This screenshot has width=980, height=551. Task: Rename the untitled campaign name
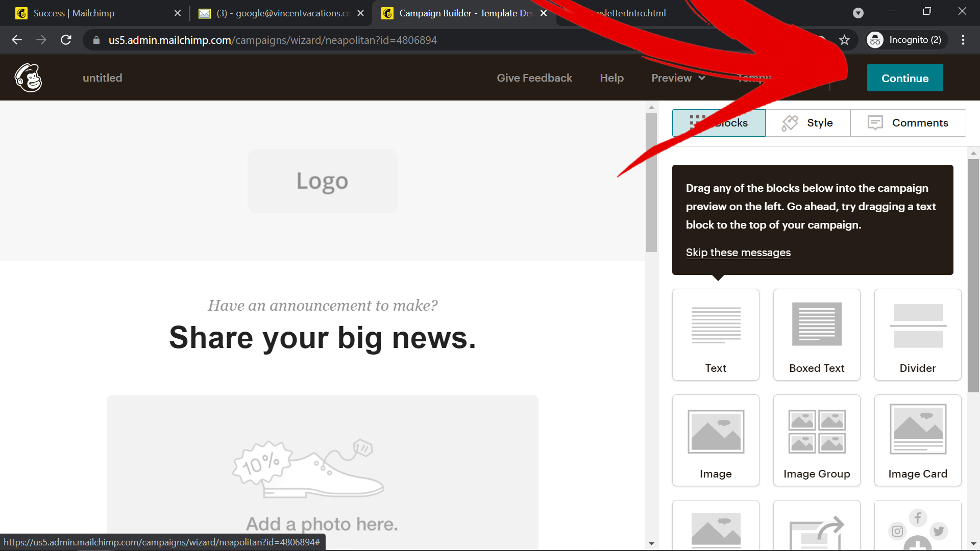pyautogui.click(x=103, y=78)
